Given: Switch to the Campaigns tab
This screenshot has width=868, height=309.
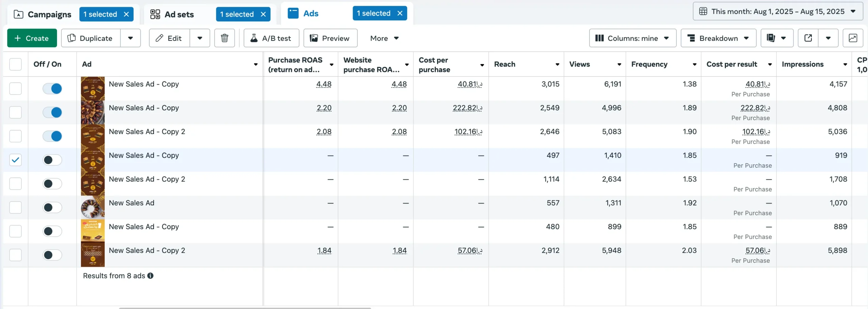Looking at the screenshot, I should (x=43, y=14).
